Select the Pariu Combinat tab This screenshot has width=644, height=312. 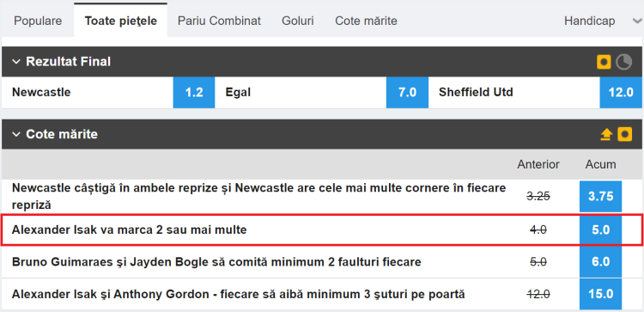pos(219,21)
